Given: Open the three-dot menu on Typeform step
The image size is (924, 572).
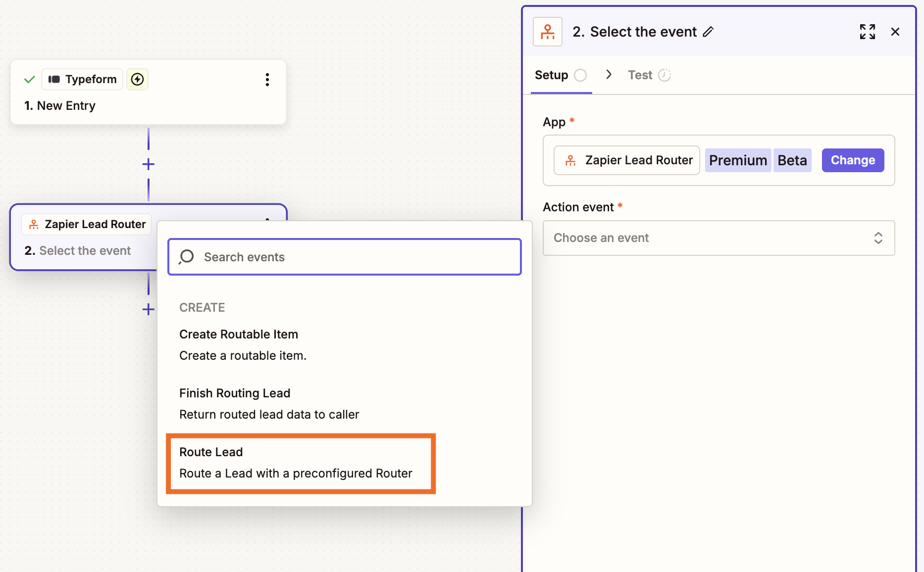Looking at the screenshot, I should click(267, 80).
